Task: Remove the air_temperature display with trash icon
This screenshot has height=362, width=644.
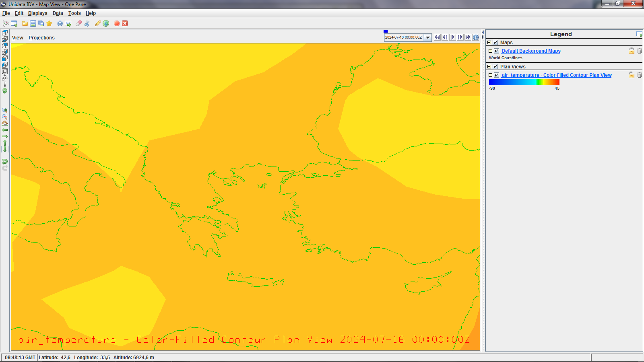Action: [x=640, y=75]
